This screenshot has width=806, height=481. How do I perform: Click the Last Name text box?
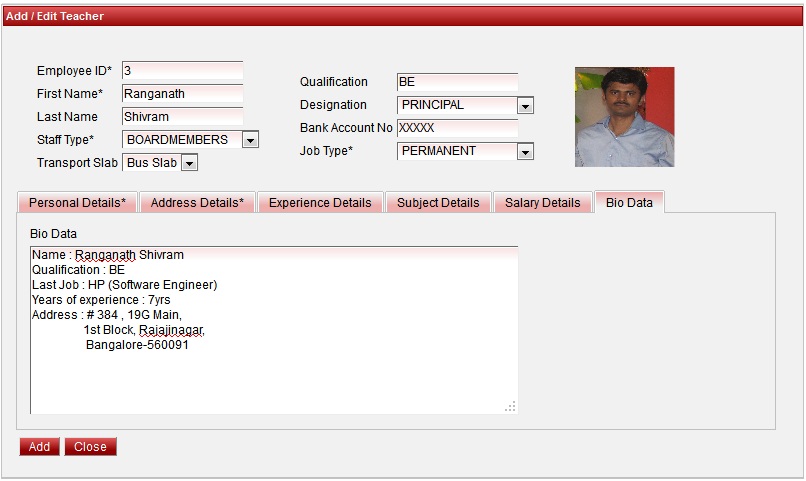point(182,117)
